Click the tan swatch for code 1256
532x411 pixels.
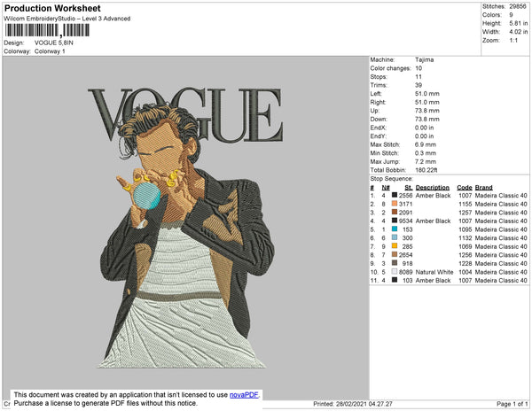click(395, 254)
